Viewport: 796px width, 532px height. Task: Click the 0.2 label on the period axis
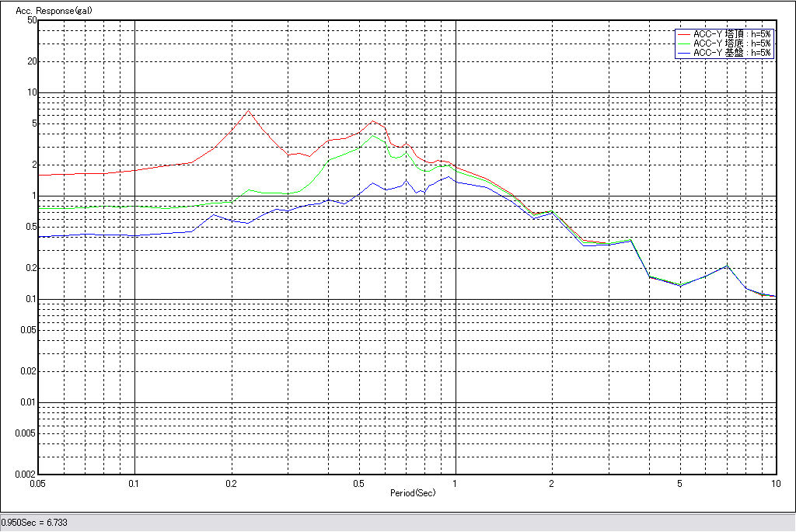click(x=231, y=484)
